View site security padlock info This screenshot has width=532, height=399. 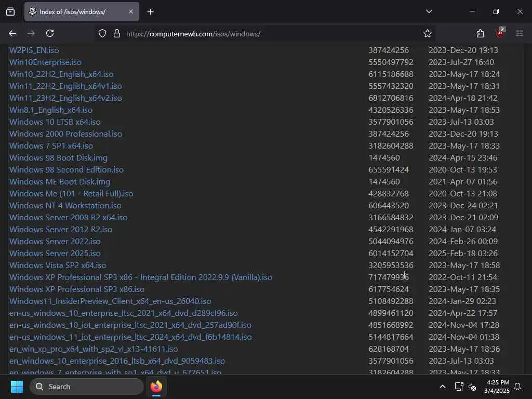117,34
